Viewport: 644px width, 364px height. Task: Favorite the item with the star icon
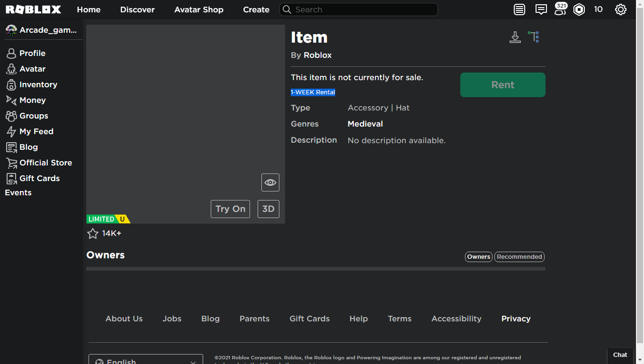pyautogui.click(x=93, y=233)
